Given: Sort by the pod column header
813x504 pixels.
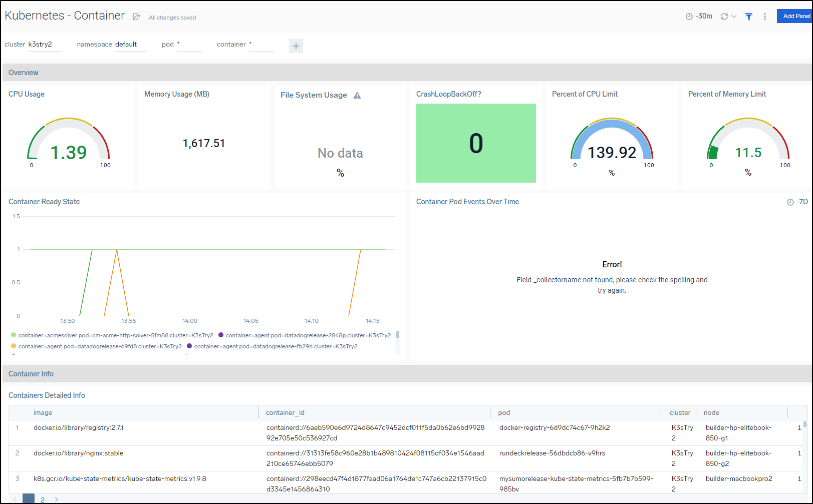Looking at the screenshot, I should (x=504, y=413).
